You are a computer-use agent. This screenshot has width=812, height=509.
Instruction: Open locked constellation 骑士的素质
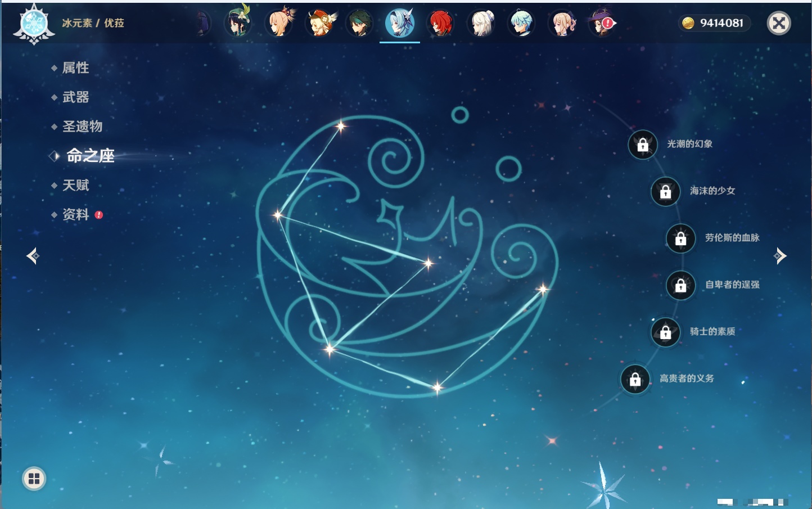666,332
